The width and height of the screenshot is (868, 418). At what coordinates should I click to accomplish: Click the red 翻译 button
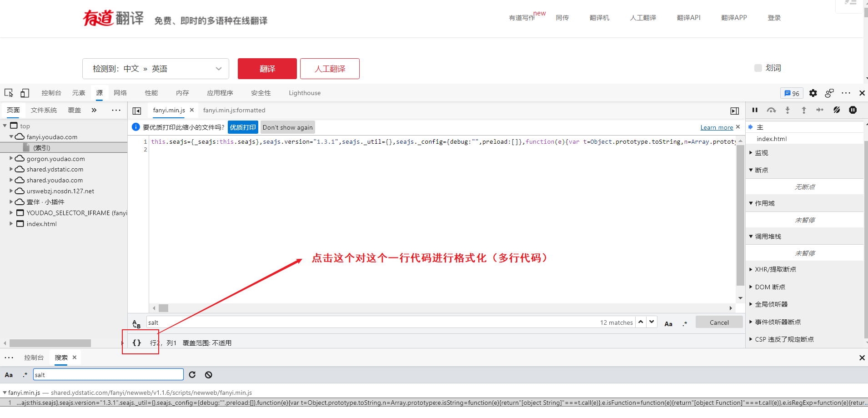267,69
